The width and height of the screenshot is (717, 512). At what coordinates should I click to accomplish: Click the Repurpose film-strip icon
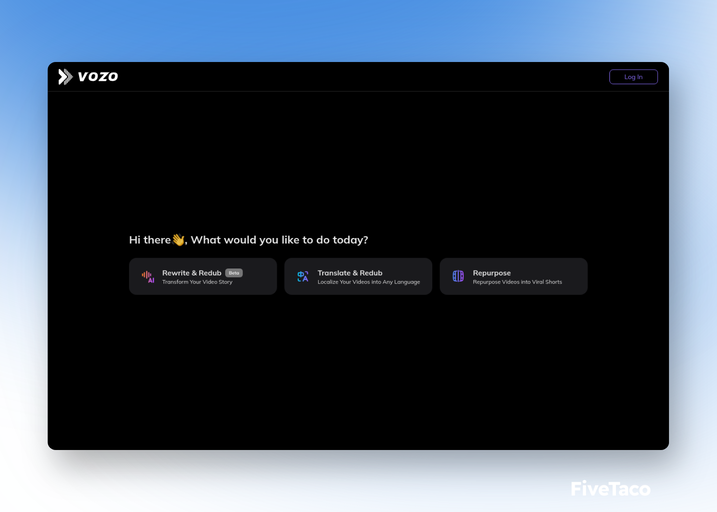[x=458, y=276]
